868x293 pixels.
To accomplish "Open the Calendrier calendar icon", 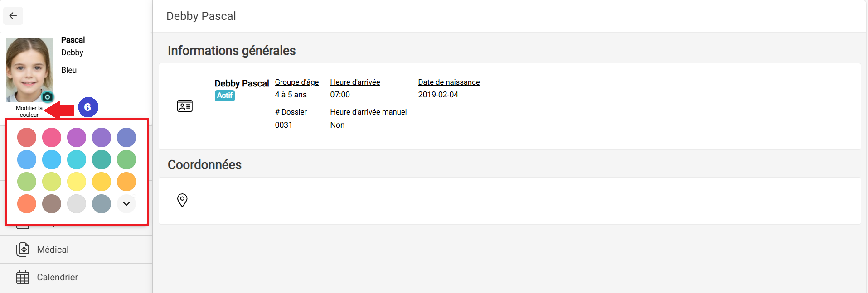I will pos(23,277).
